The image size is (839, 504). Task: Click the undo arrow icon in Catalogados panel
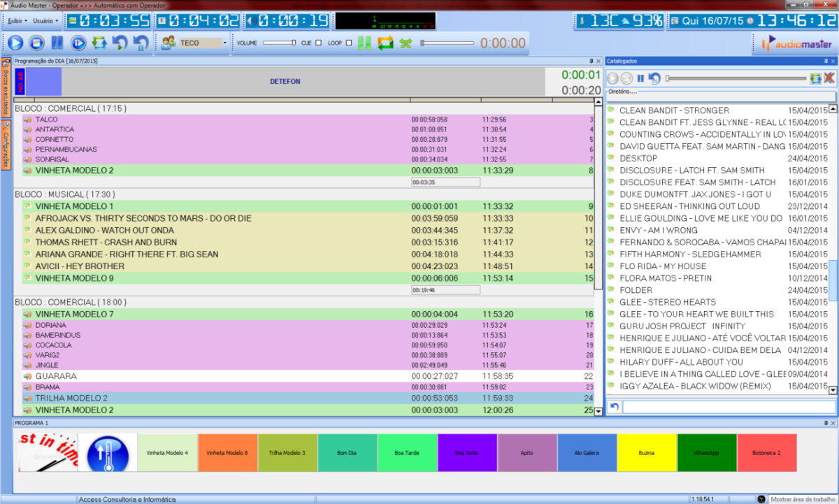(654, 78)
